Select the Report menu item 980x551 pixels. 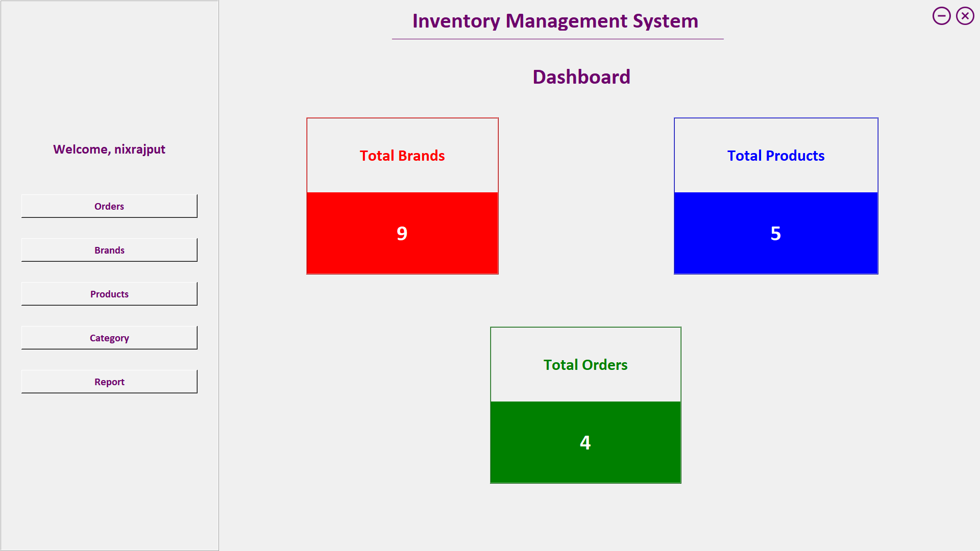point(109,381)
